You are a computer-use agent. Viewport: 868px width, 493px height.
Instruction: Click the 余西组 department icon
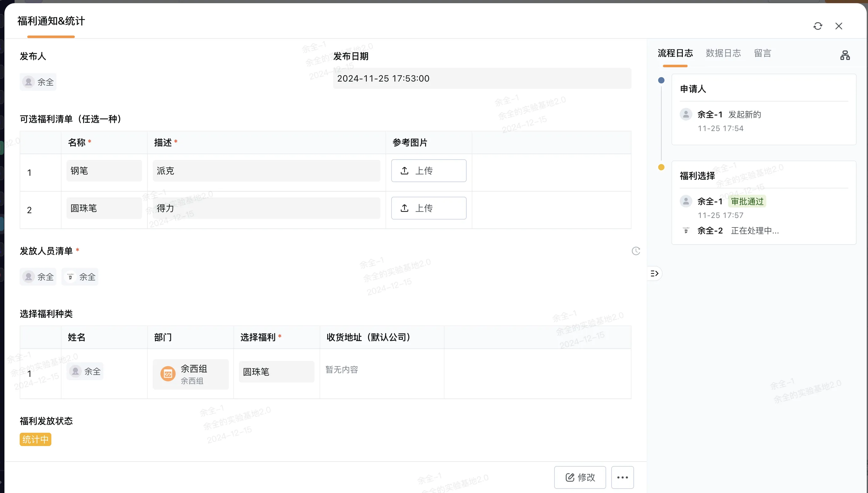click(168, 374)
